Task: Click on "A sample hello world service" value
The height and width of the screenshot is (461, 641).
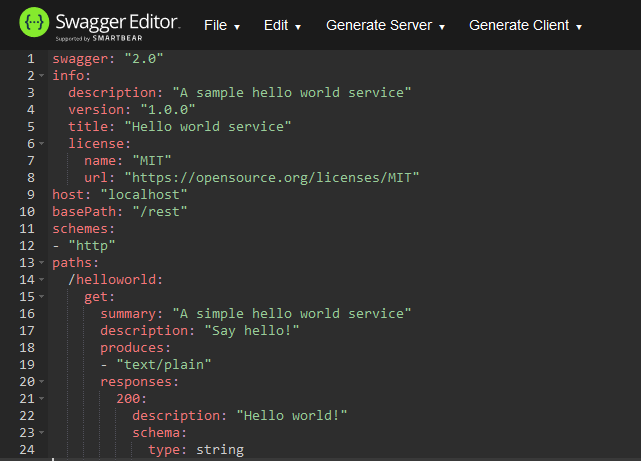Action: click(x=291, y=93)
